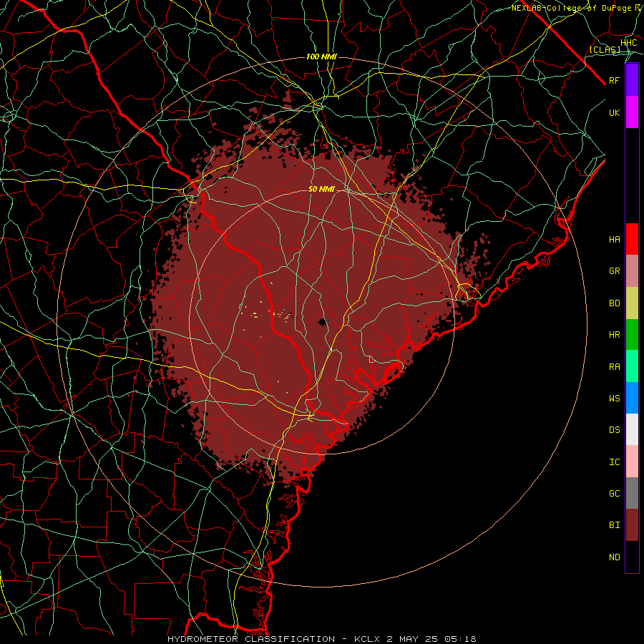Click the white DS legend swatch
Viewport: 644px width, 644px height.
click(x=632, y=429)
